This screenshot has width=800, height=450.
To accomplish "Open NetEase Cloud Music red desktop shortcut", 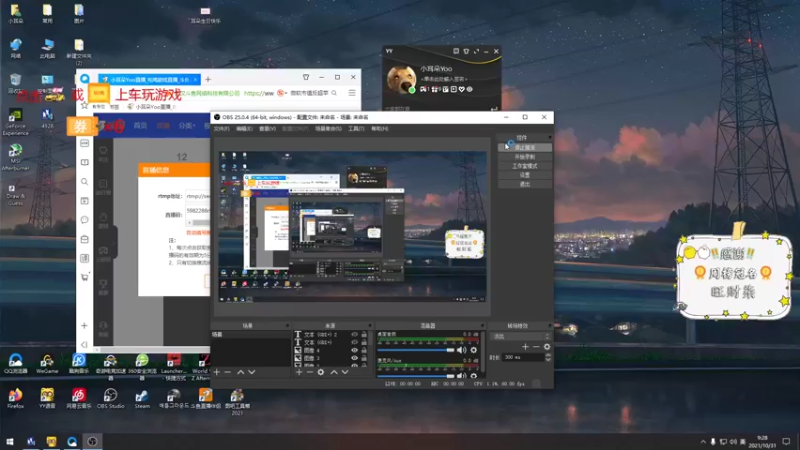I will click(x=79, y=398).
